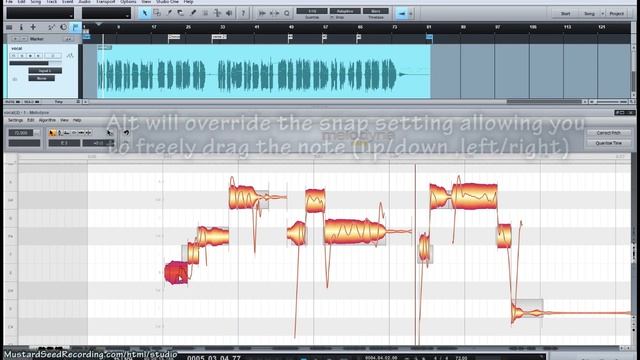Select the Split tool in Studio One toolbar

pyautogui.click(x=169, y=13)
